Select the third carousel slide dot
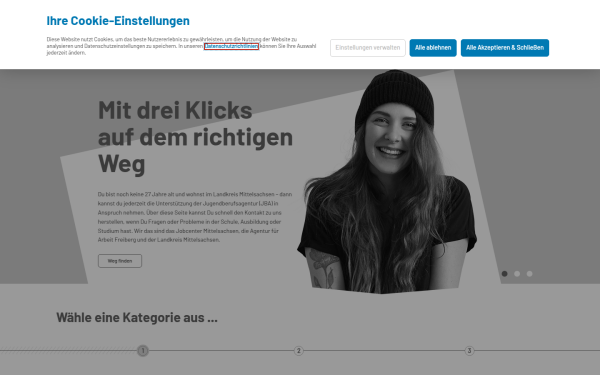Viewport: 600px width, 375px height. (529, 274)
